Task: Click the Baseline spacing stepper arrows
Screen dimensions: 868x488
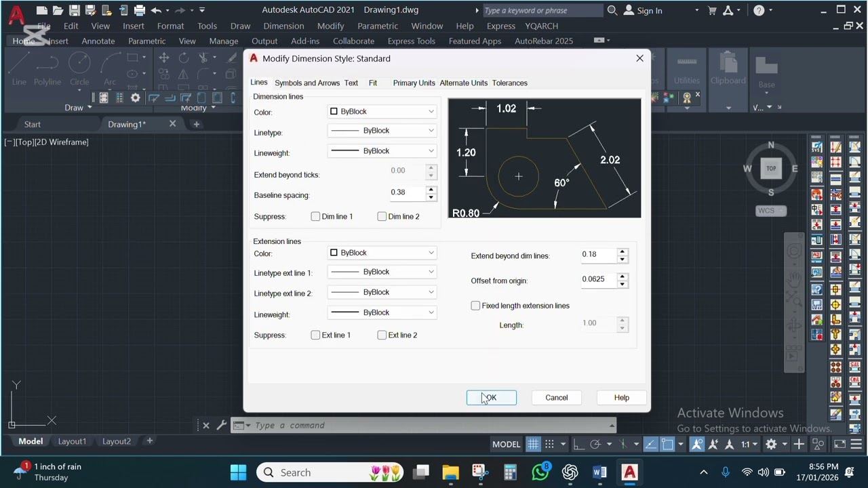Action: click(x=431, y=194)
